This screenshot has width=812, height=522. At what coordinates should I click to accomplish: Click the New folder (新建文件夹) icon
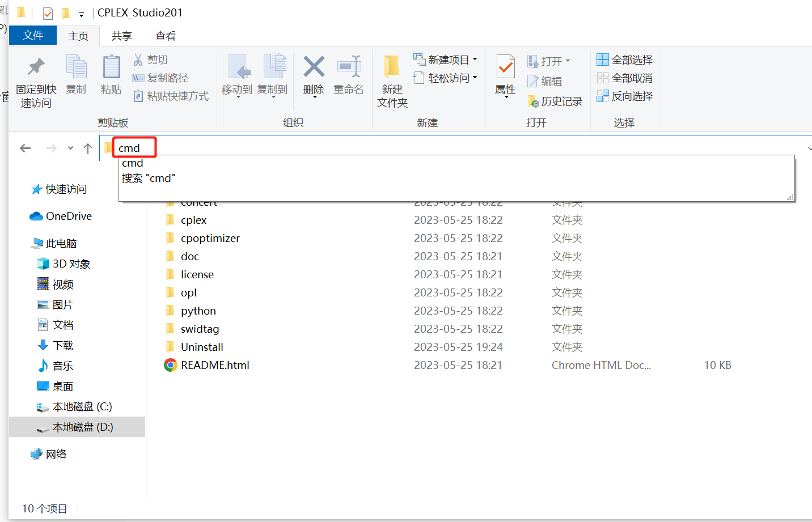392,67
